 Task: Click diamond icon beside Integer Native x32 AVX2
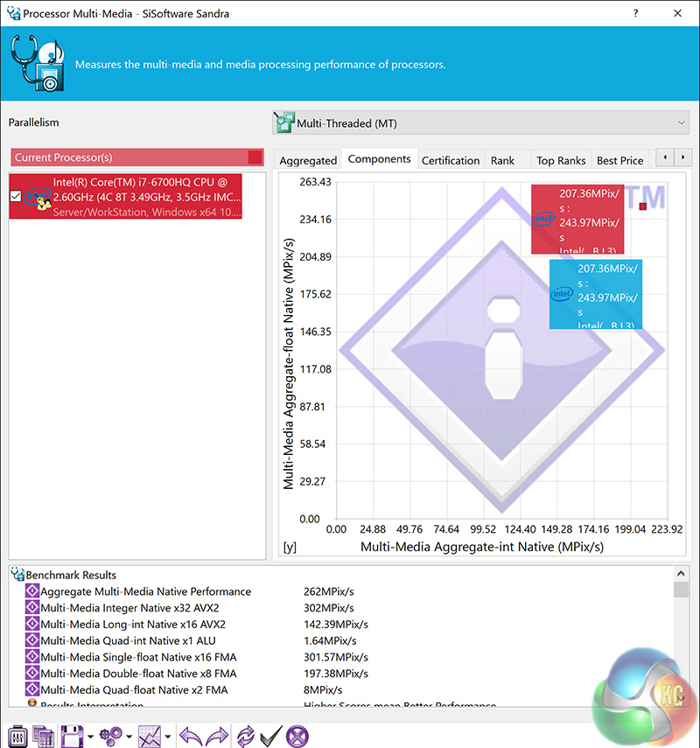[x=32, y=607]
